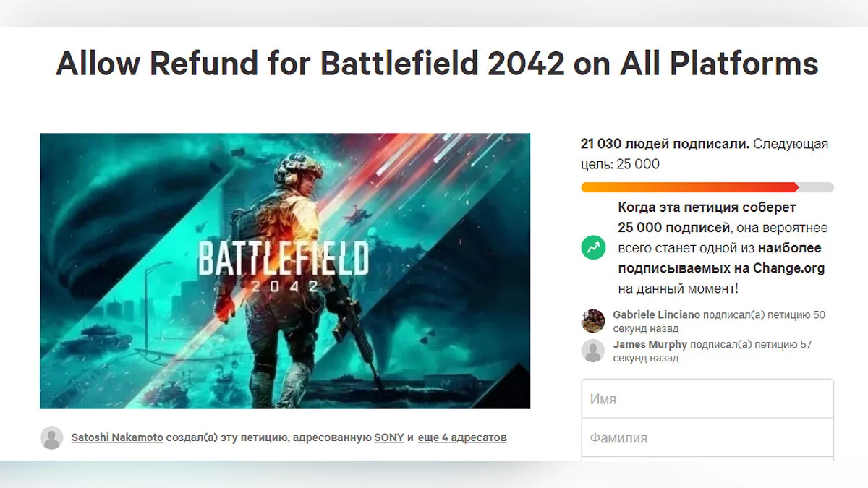868x488 pixels.
Task: Click the "Change.org" bold text
Action: [x=788, y=268]
